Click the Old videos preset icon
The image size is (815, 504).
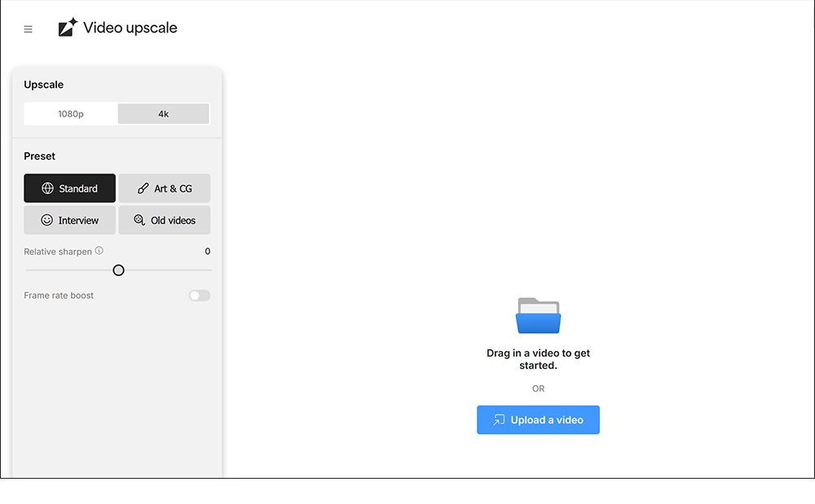point(139,220)
